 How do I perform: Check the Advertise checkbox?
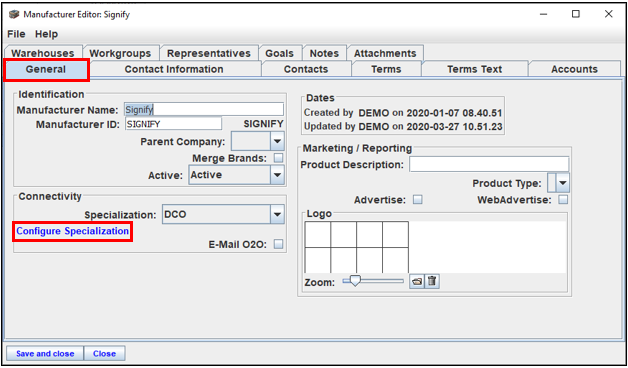click(418, 199)
